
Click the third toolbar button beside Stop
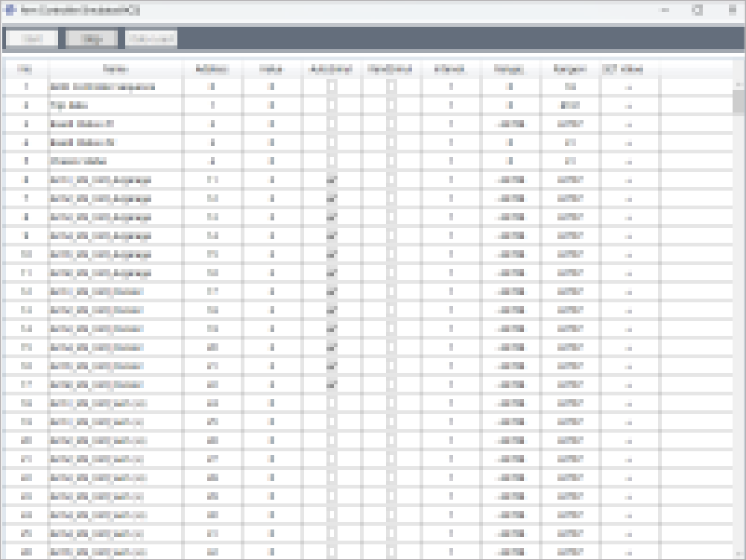[151, 39]
